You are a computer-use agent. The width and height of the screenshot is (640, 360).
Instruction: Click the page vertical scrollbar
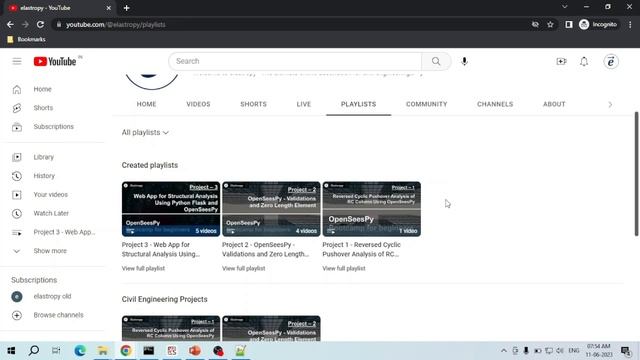coord(636,173)
